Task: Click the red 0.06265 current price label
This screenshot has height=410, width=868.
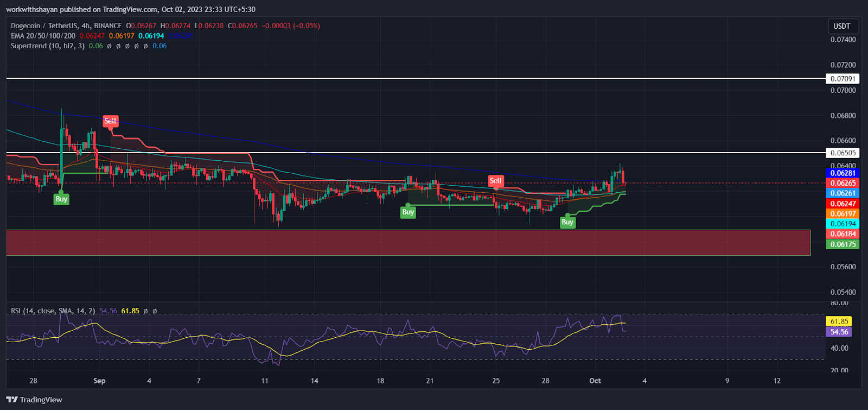Action: point(843,183)
